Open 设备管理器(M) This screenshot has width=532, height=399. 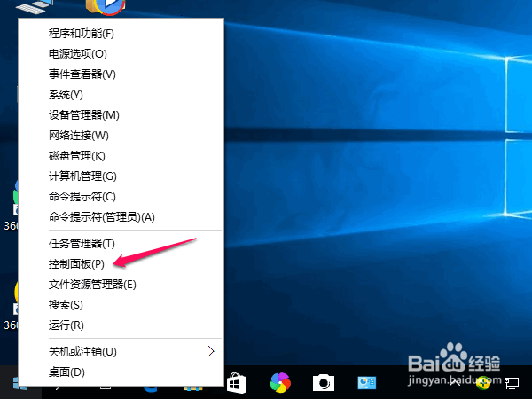[121, 115]
